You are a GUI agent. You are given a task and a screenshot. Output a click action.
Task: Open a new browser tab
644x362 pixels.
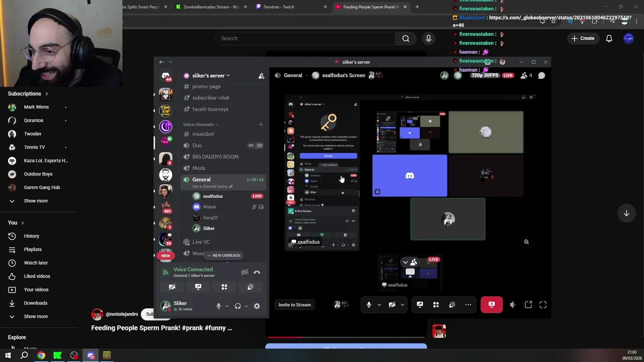coord(417,7)
